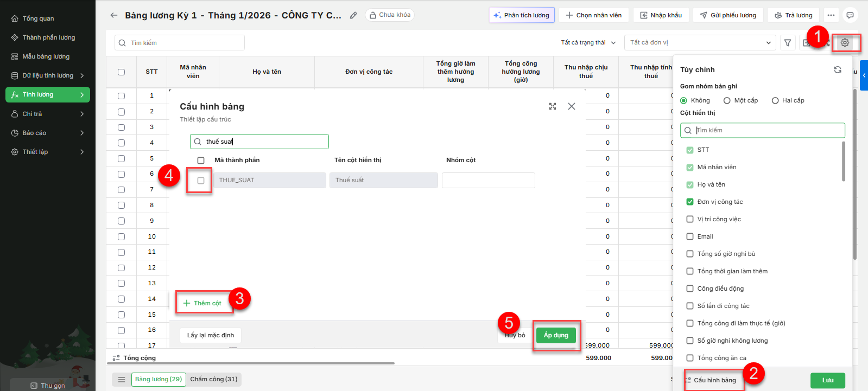Viewport: 868px width, 391px height.
Task: Click the green Lưu button
Action: click(828, 380)
